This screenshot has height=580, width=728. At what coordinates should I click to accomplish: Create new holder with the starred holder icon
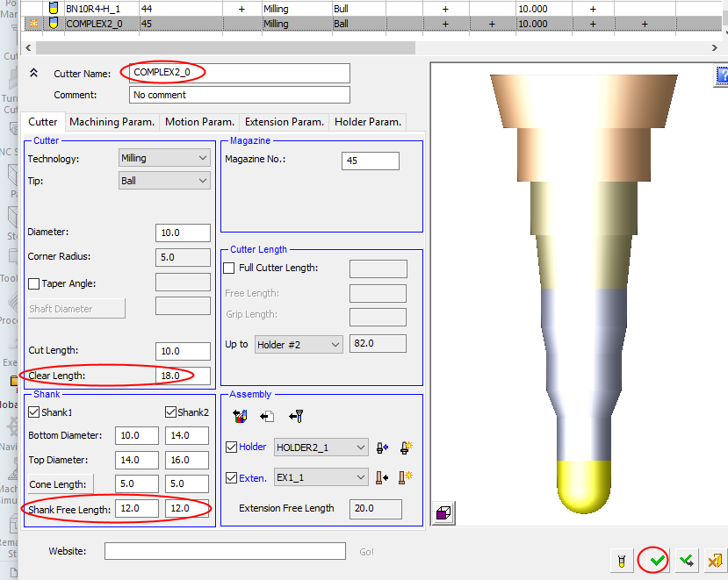[406, 448]
